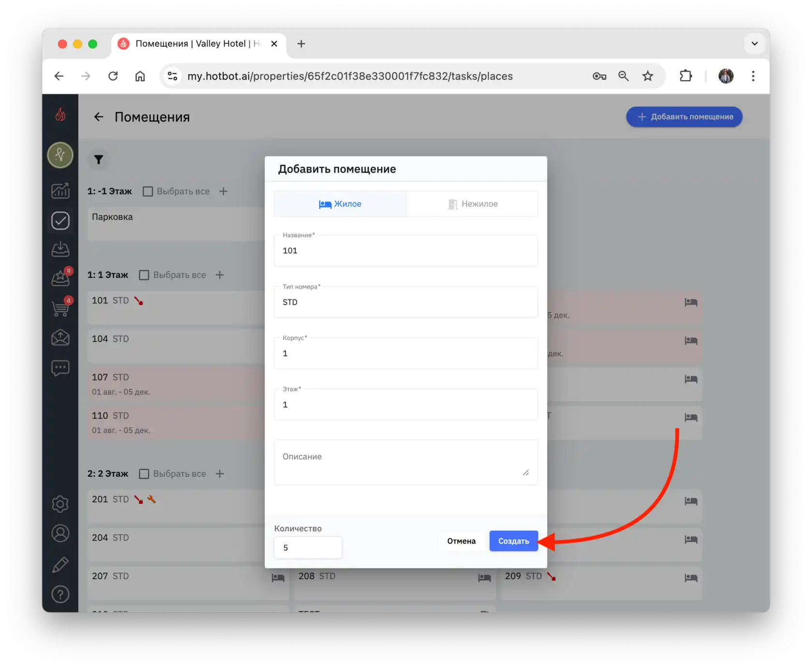Viewport: 812px width, 668px height.
Task: Open the room 104 STD card
Action: pyautogui.click(x=176, y=346)
